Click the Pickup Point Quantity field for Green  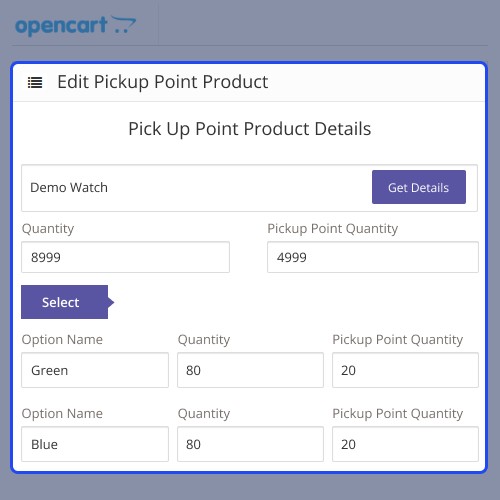[405, 370]
